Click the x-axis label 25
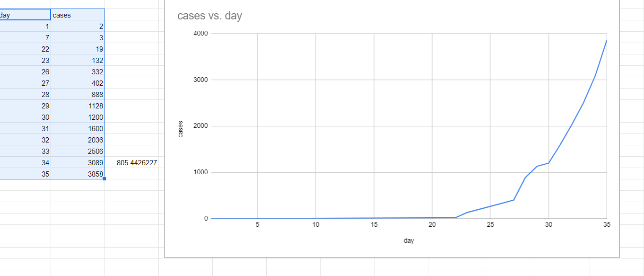 (x=490, y=225)
